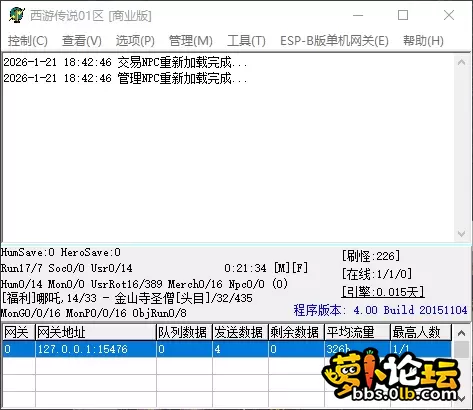
Task: Click the MonG0/0/16 MonP0/0/16 status line
Action: 94,313
